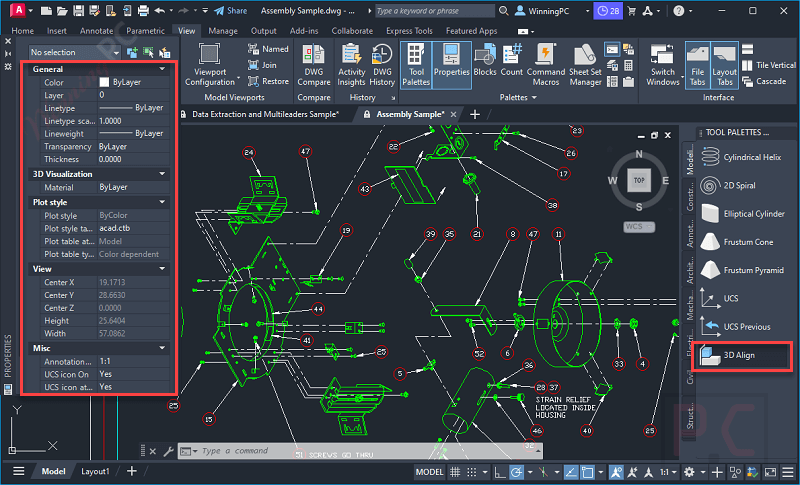This screenshot has width=800, height=485.
Task: Click Tile Vertical option
Action: click(769, 65)
